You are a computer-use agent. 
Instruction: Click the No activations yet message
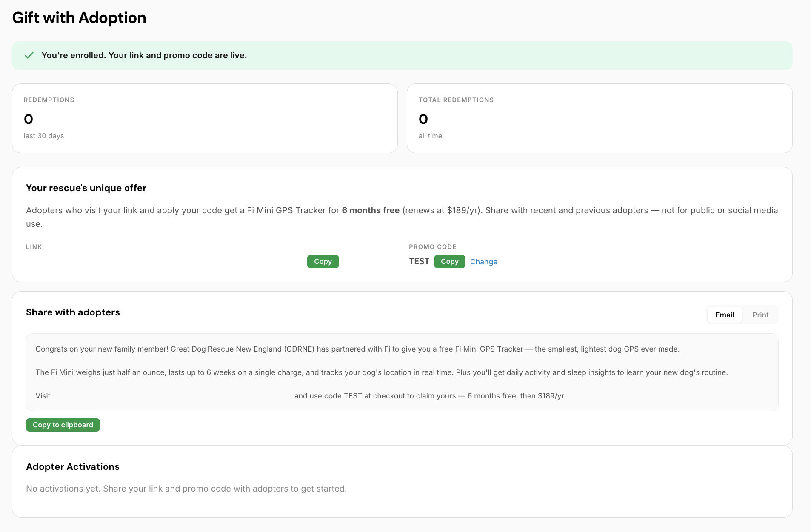186,489
